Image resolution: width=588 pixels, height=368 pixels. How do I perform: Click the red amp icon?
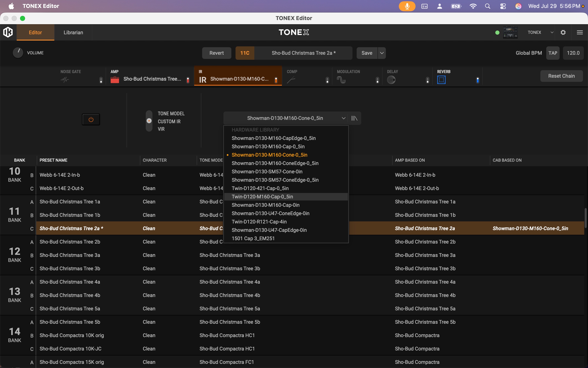point(115,80)
